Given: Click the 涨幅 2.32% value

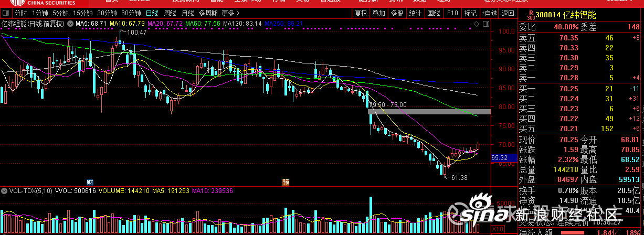Looking at the screenshot, I should 567,160.
